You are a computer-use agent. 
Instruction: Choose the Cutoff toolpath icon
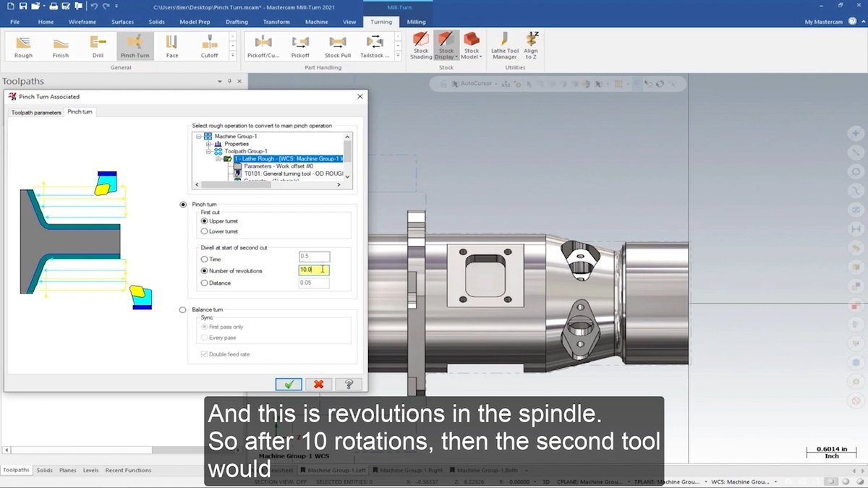pyautogui.click(x=209, y=46)
